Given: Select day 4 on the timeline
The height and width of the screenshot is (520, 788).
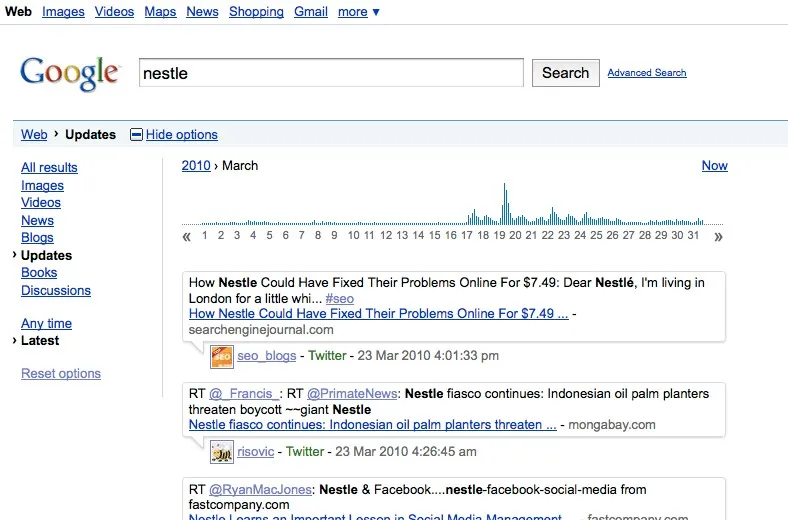Looking at the screenshot, I should (x=253, y=235).
